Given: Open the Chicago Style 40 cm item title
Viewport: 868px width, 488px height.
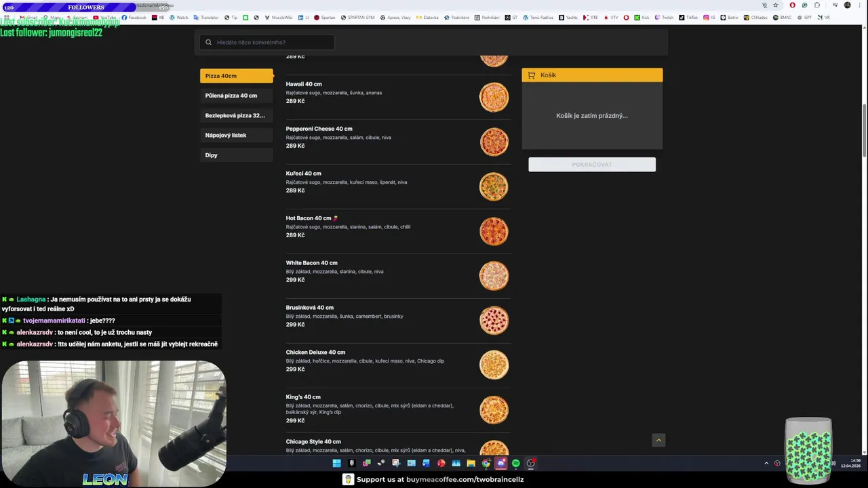Looking at the screenshot, I should pos(313,442).
